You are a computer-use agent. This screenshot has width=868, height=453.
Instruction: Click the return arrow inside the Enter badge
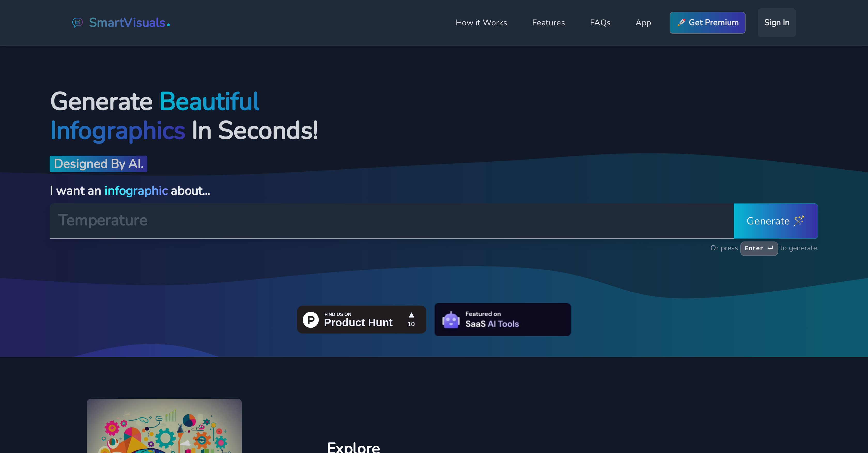pyautogui.click(x=771, y=248)
